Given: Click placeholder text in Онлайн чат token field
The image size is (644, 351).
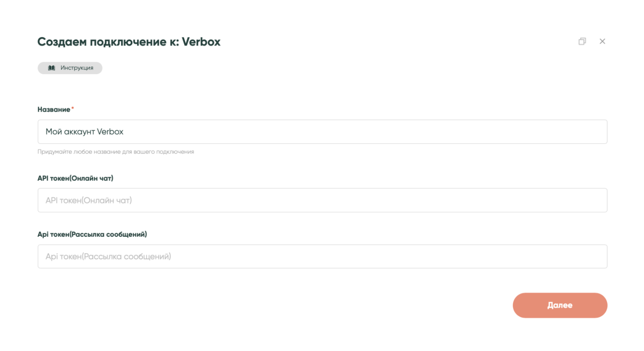Looking at the screenshot, I should pyautogui.click(x=89, y=200).
